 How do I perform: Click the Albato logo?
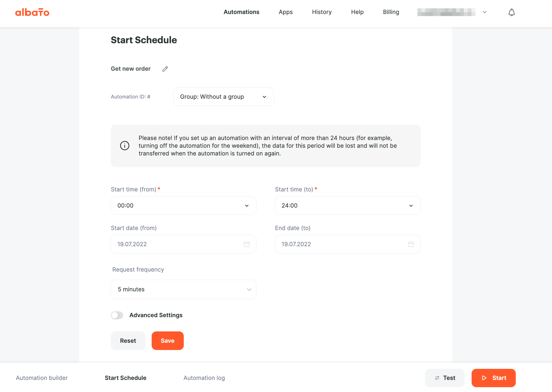click(32, 12)
